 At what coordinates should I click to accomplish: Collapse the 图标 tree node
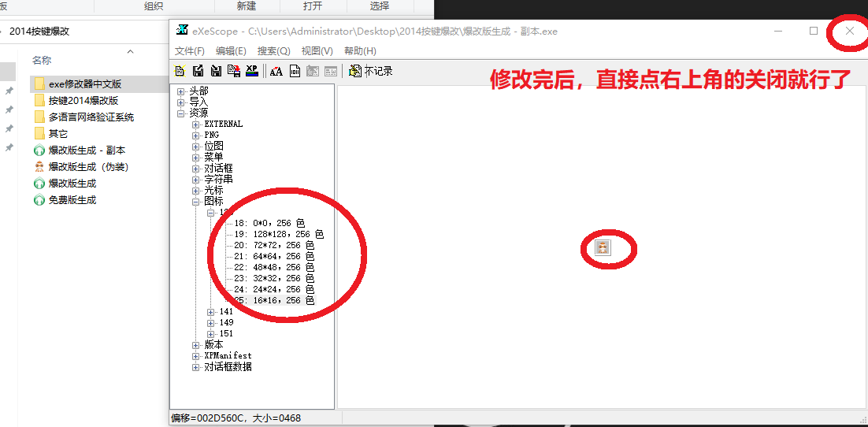196,202
